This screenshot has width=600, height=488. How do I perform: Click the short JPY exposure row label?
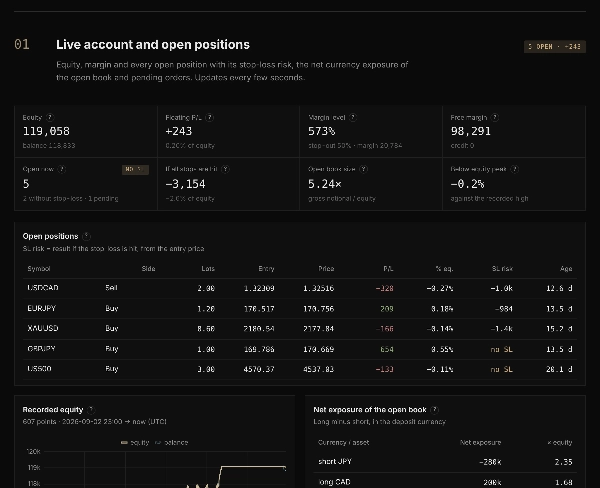pos(335,462)
